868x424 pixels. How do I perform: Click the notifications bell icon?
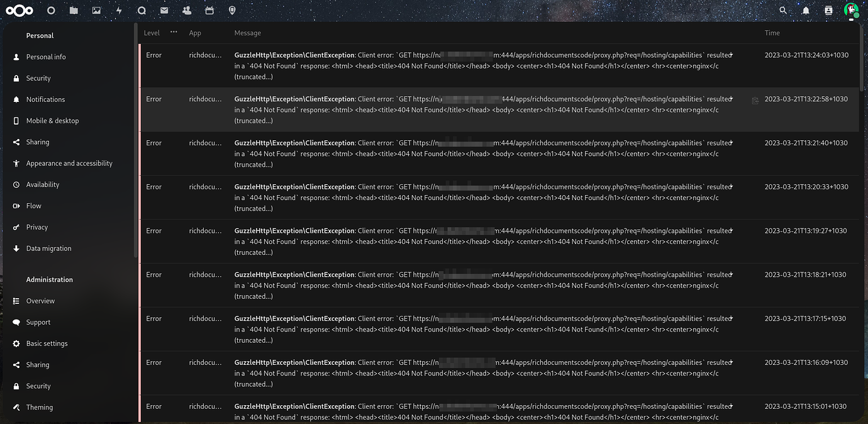tap(806, 10)
